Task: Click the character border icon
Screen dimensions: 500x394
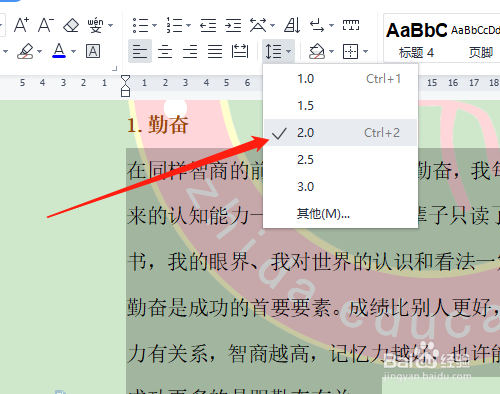Action: (93, 51)
